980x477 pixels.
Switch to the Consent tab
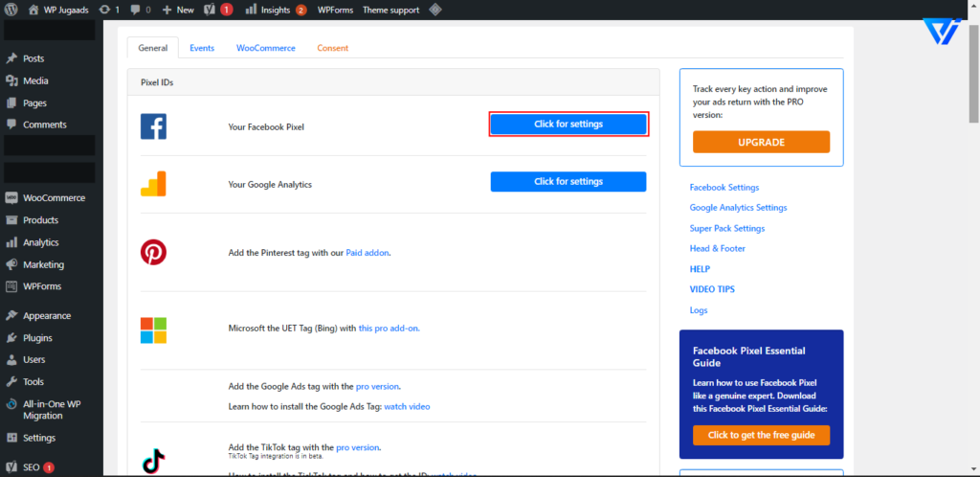332,48
